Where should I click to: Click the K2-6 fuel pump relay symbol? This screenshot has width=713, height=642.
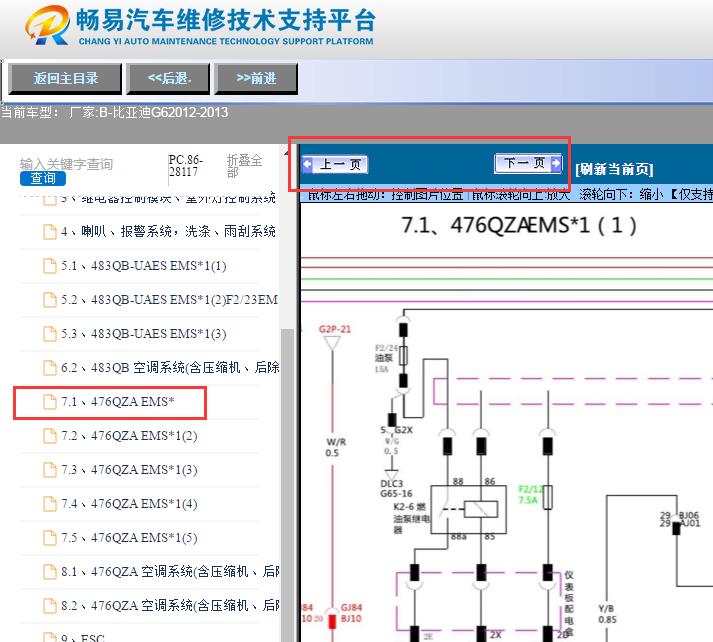click(468, 509)
